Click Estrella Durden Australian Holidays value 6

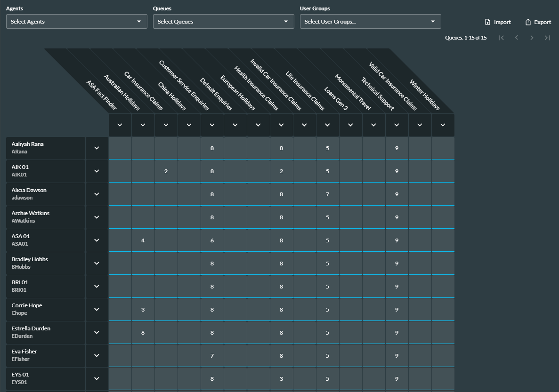[143, 333]
